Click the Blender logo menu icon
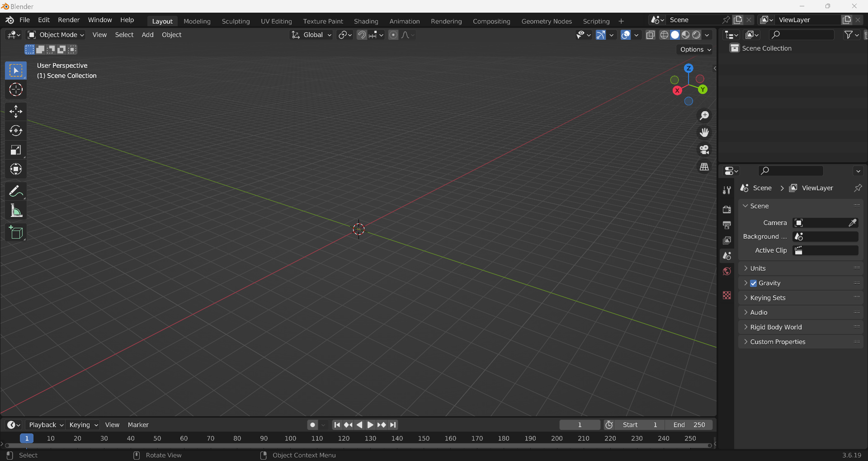The image size is (868, 461). tap(9, 20)
